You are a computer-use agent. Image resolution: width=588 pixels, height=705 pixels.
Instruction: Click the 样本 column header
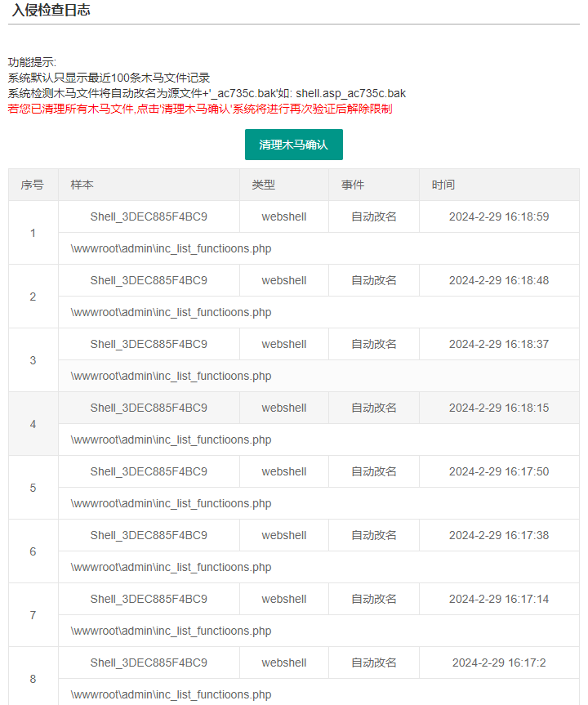click(82, 185)
